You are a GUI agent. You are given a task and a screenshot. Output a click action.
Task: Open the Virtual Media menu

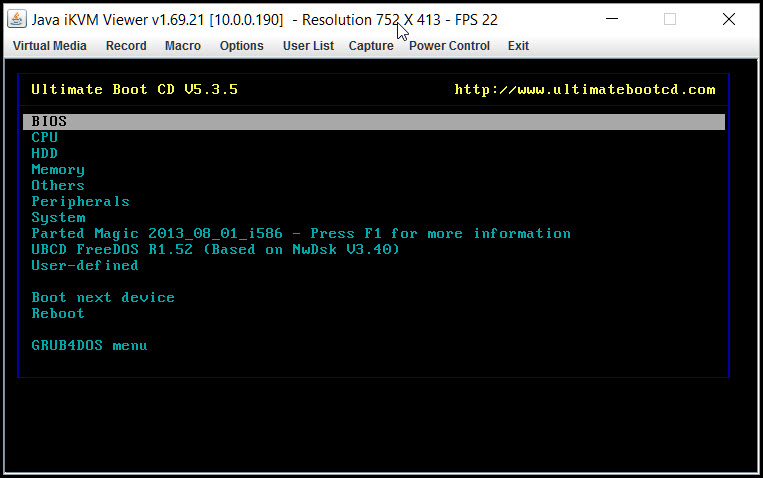click(x=50, y=46)
